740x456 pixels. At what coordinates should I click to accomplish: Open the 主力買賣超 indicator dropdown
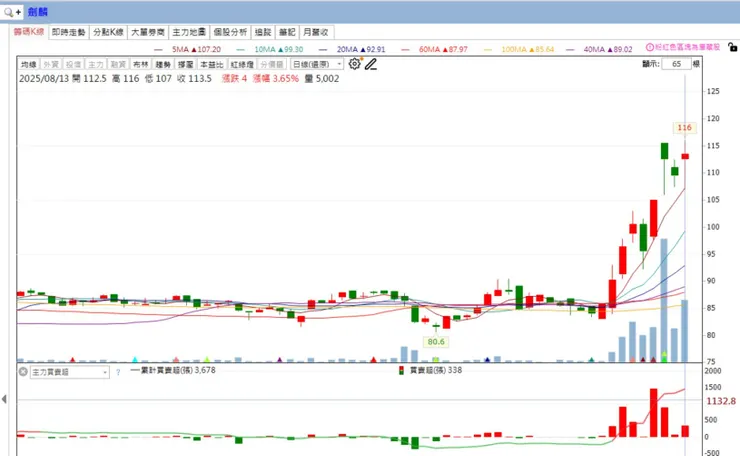pyautogui.click(x=70, y=372)
